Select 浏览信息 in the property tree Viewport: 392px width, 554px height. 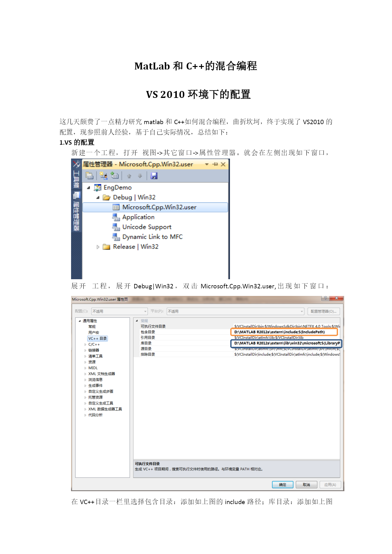95,380
